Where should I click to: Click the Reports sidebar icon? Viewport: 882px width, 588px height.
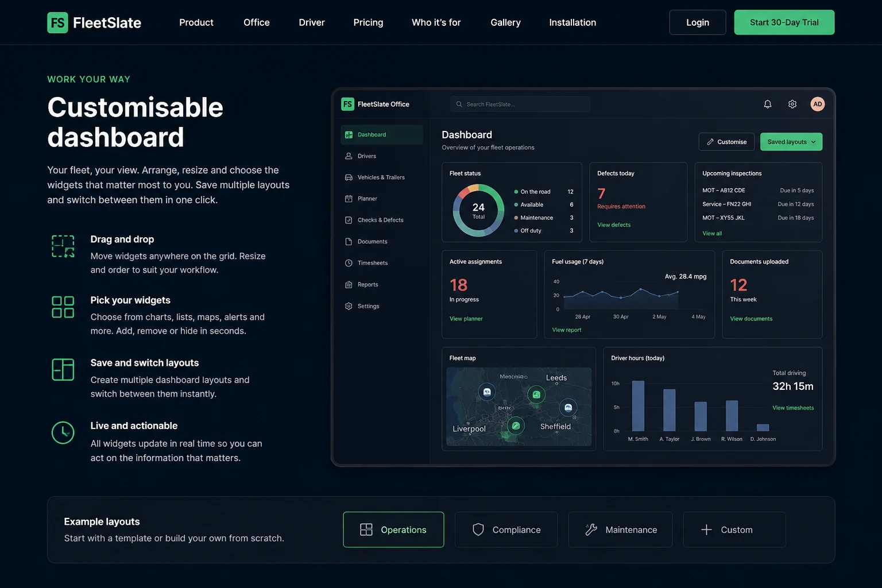tap(349, 285)
